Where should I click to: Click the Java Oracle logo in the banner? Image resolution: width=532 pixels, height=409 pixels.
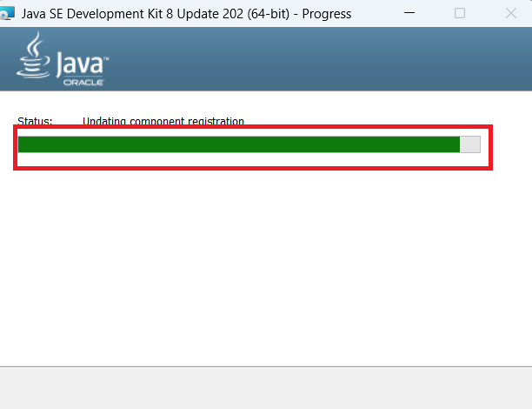pos(63,59)
